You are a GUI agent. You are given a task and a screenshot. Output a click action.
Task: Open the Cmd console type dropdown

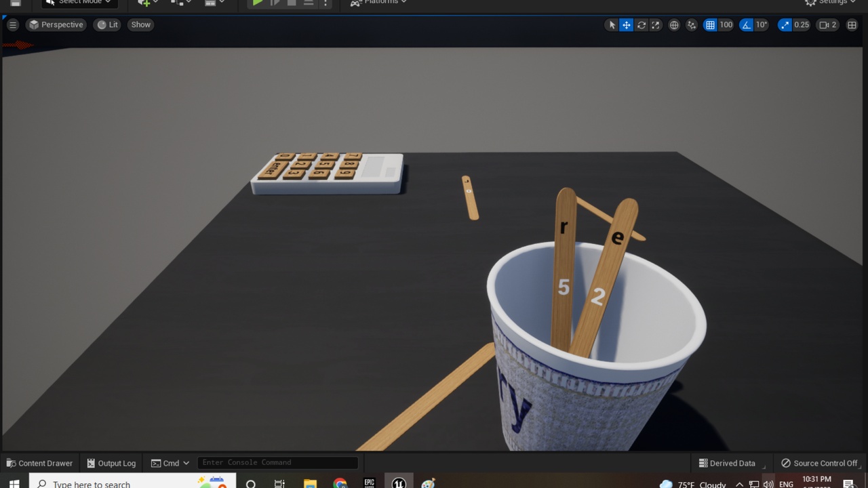170,463
